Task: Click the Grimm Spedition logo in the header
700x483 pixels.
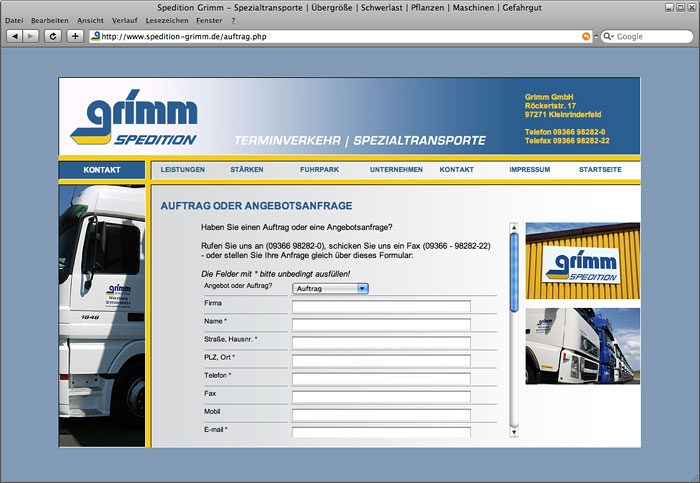Action: point(134,117)
